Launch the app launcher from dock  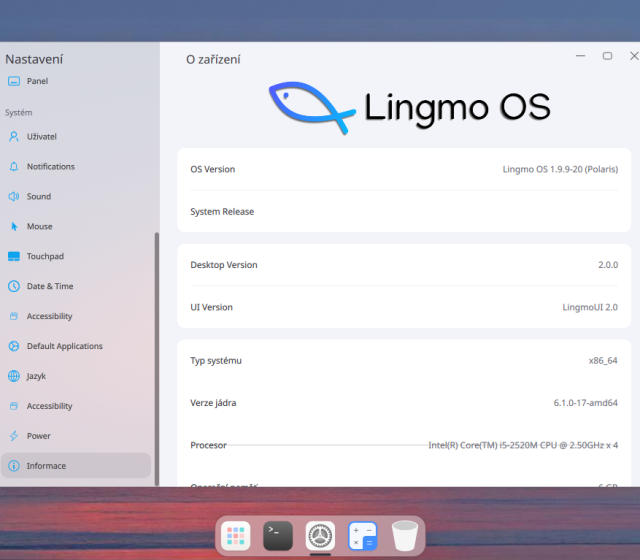[x=236, y=536]
